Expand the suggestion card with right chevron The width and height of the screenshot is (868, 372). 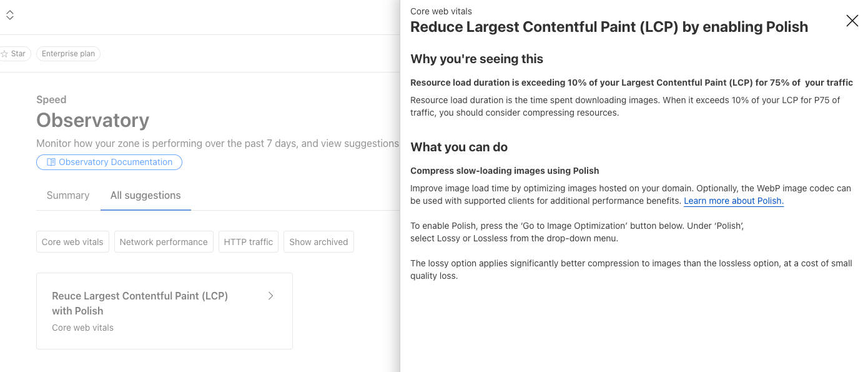pos(271,296)
